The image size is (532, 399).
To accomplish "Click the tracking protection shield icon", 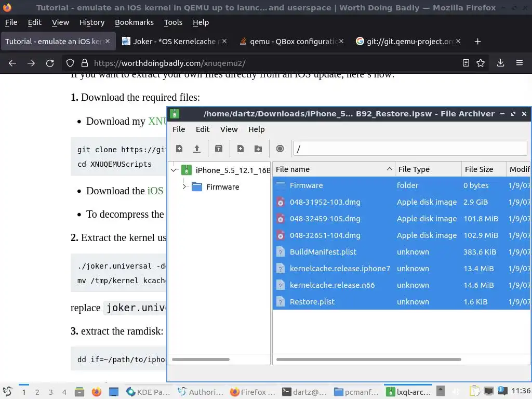I will tap(70, 63).
